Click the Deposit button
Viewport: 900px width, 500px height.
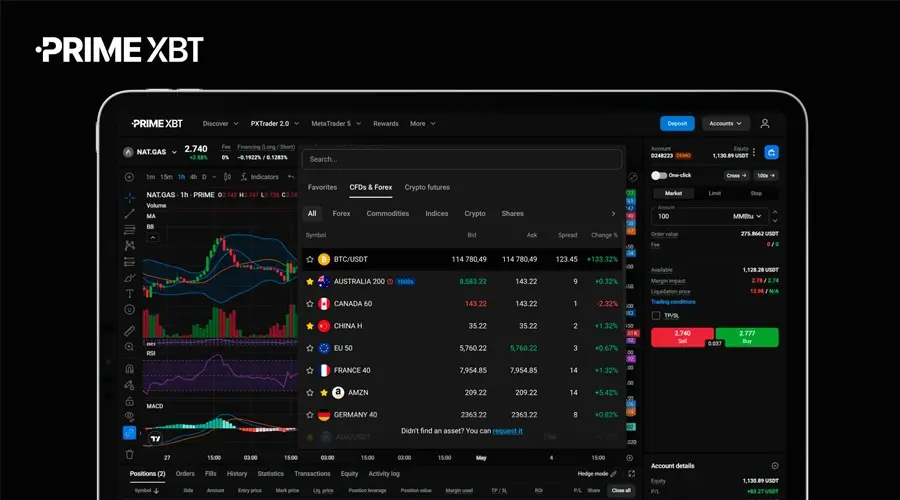click(x=677, y=123)
